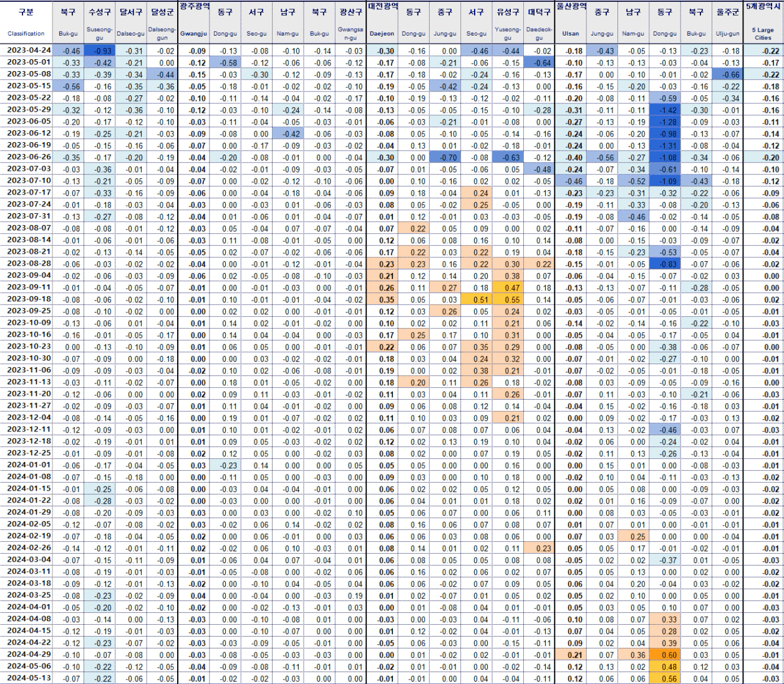Click the -0.48 cell in the 2023-07-03 row
Image resolution: width=784 pixels, height=684 pixels.
click(539, 169)
